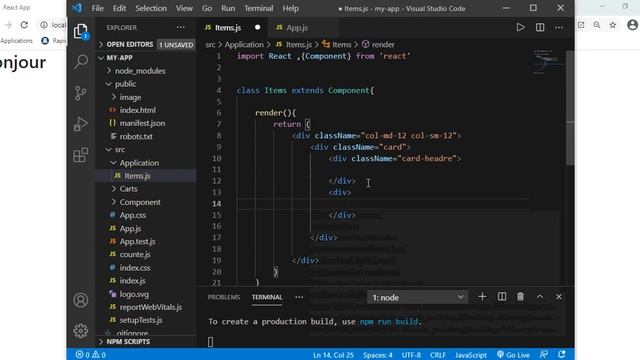Open editor More Actions ellipsis
The width and height of the screenshot is (640, 360).
(x=559, y=27)
